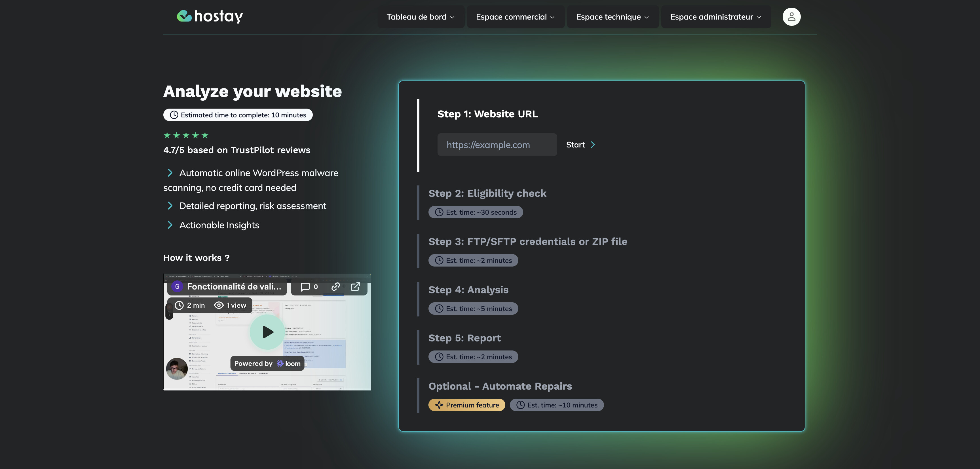
Task: Click the chevron bullet before Automatic online WordPress
Action: [170, 173]
